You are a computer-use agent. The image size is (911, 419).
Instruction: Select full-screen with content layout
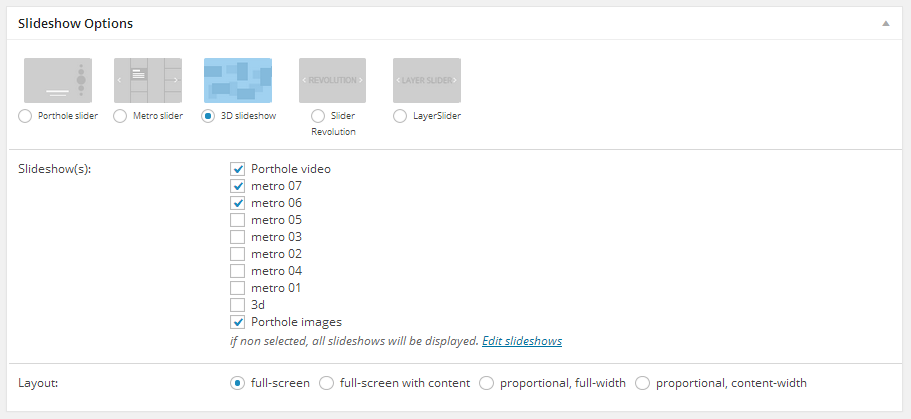[x=326, y=383]
